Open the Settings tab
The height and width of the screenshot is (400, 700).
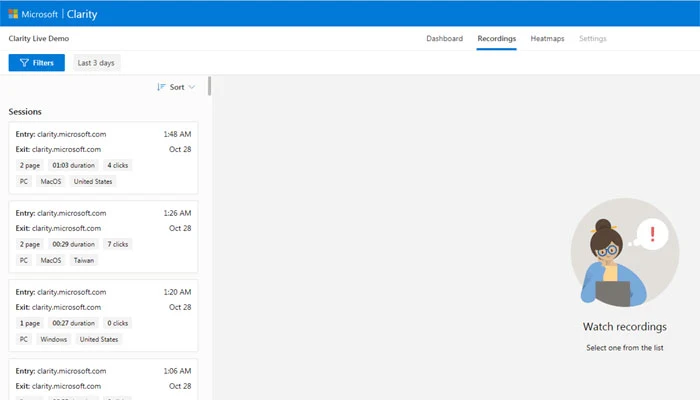click(x=592, y=38)
